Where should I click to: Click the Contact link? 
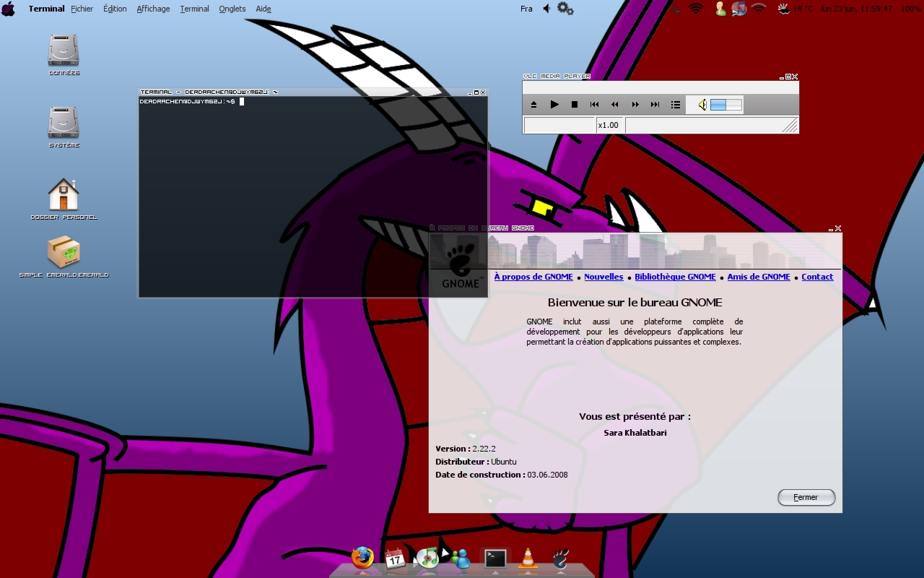(x=817, y=277)
